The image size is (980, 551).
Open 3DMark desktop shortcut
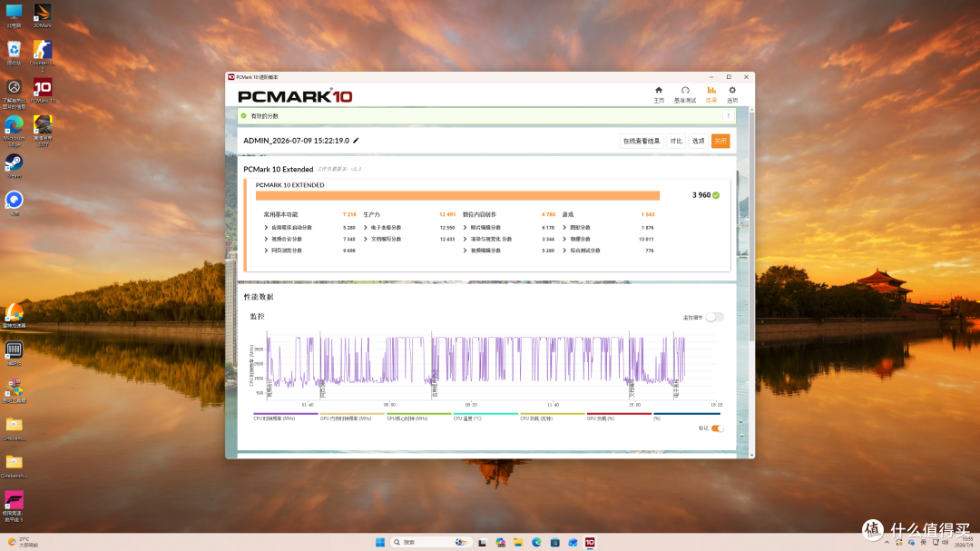click(43, 15)
